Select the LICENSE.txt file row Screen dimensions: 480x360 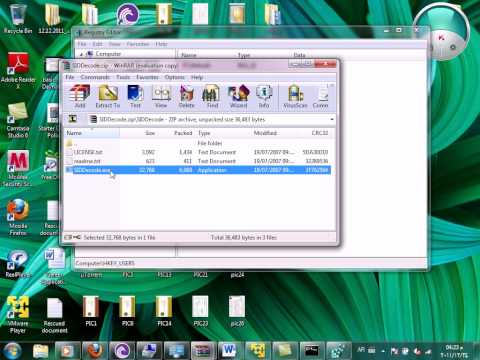tap(197, 152)
